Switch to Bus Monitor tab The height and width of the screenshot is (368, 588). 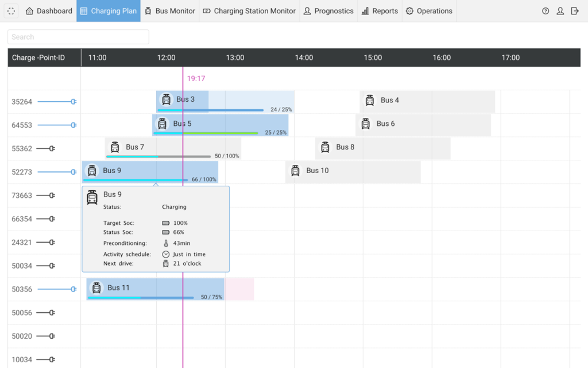pyautogui.click(x=170, y=11)
